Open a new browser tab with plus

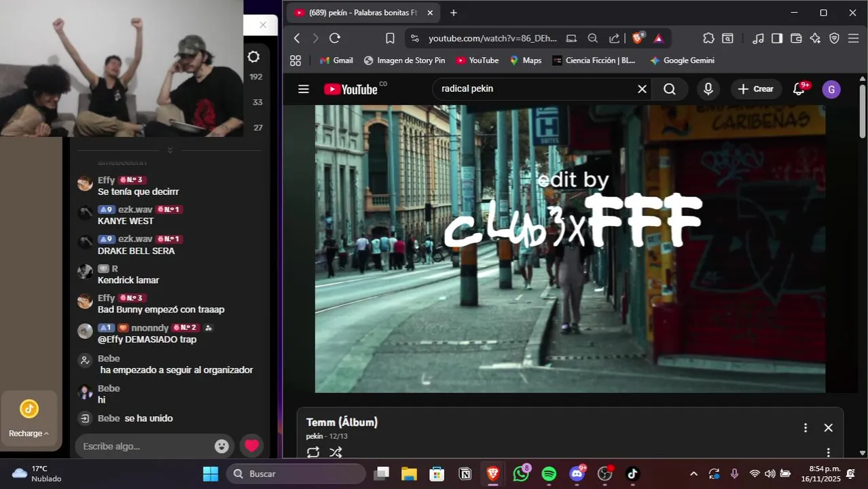pos(454,13)
